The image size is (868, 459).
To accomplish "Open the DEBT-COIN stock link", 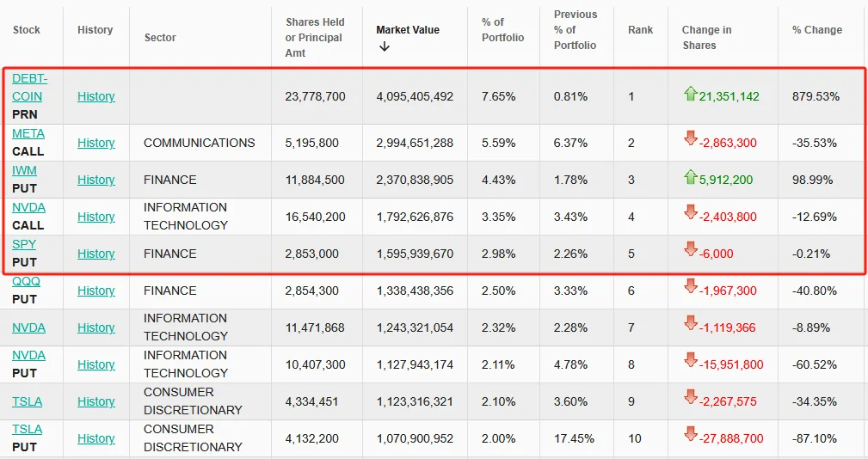I will tap(29, 88).
